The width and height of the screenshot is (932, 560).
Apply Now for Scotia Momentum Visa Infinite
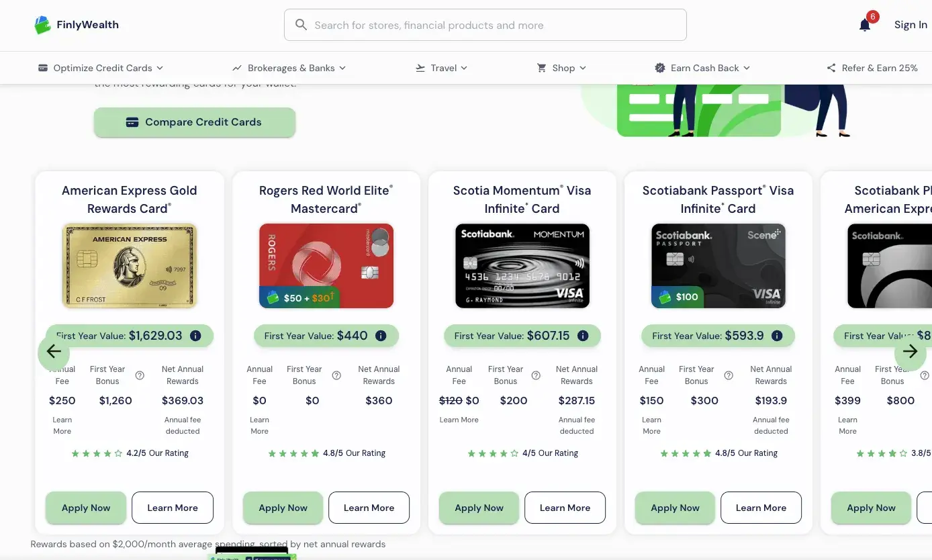click(479, 508)
